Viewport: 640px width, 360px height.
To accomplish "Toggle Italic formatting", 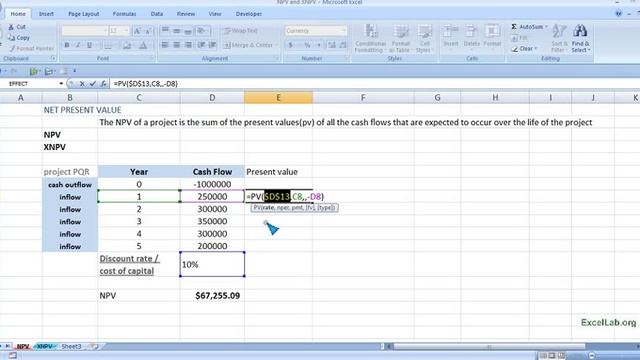I will [x=78, y=45].
